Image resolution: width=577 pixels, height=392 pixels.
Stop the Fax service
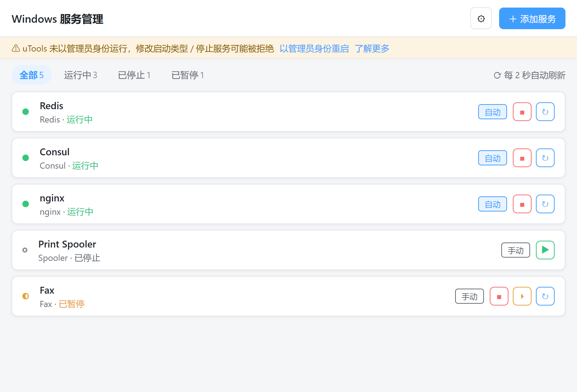click(x=499, y=296)
